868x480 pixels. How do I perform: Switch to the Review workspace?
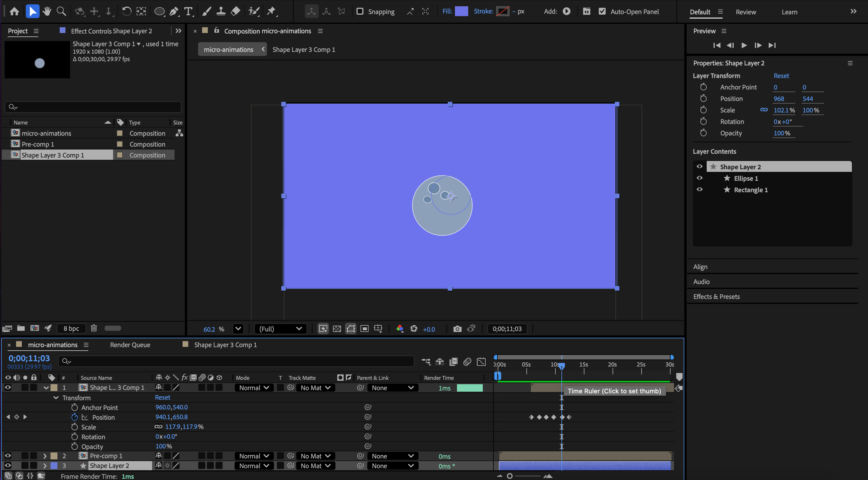[x=745, y=12]
